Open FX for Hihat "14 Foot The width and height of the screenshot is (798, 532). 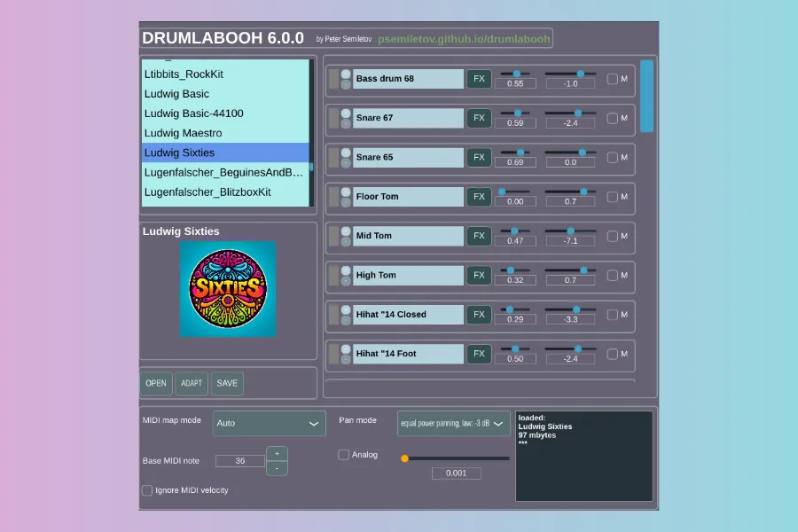tap(479, 354)
